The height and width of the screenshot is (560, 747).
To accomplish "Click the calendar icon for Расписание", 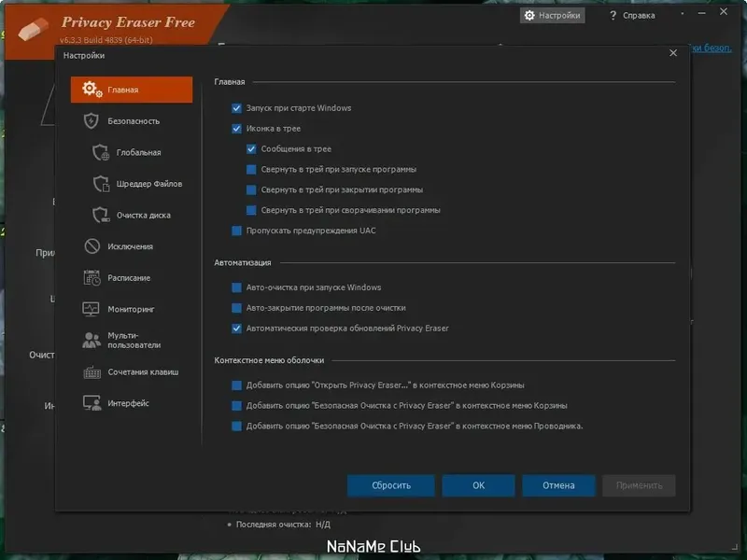I will (x=92, y=277).
